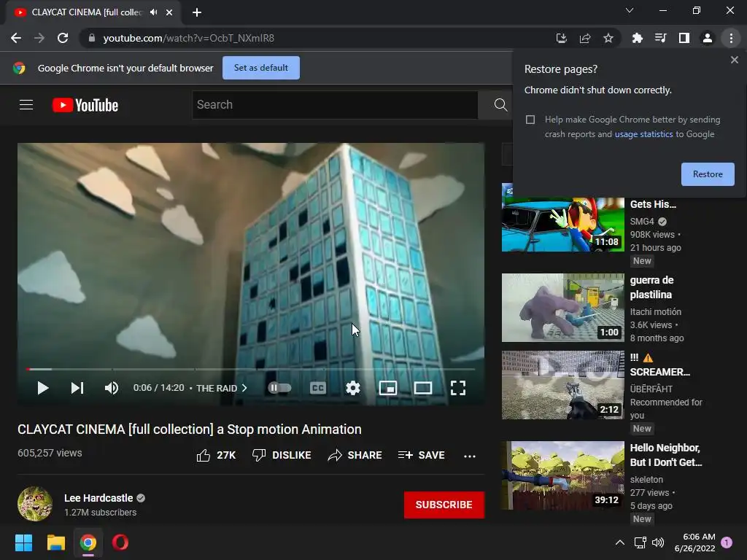Check the send crash reports box
747x560 pixels.
(x=530, y=120)
